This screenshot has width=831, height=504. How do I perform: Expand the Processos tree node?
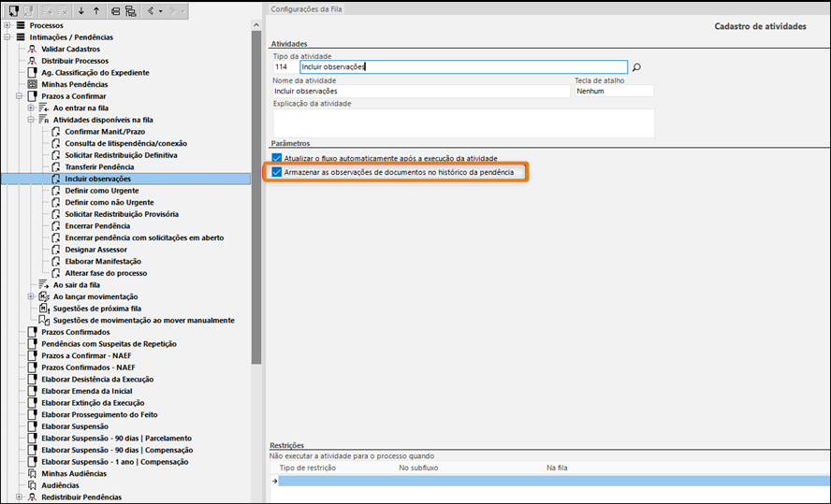tap(7, 25)
